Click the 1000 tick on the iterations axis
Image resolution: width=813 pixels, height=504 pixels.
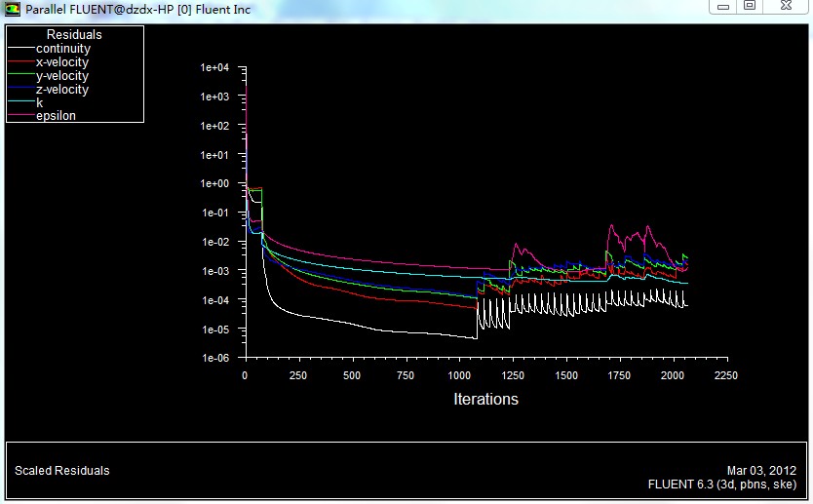tap(458, 375)
